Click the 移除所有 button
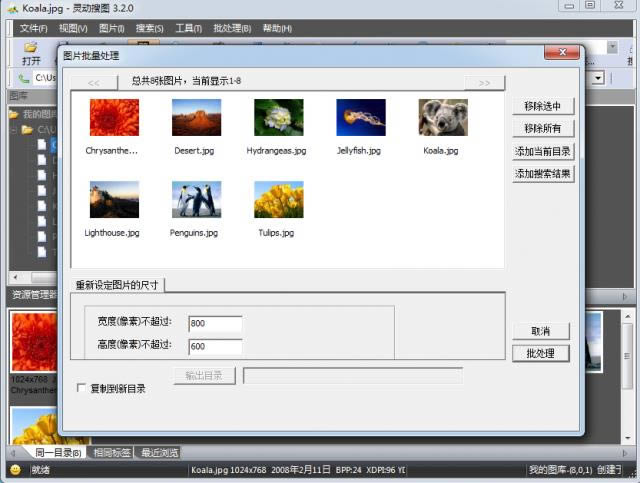Image resolution: width=640 pixels, height=483 pixels. [542, 128]
